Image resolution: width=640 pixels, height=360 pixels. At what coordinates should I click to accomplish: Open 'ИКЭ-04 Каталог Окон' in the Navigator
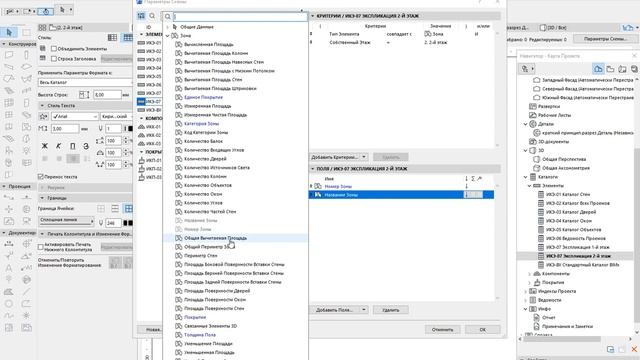point(569,221)
